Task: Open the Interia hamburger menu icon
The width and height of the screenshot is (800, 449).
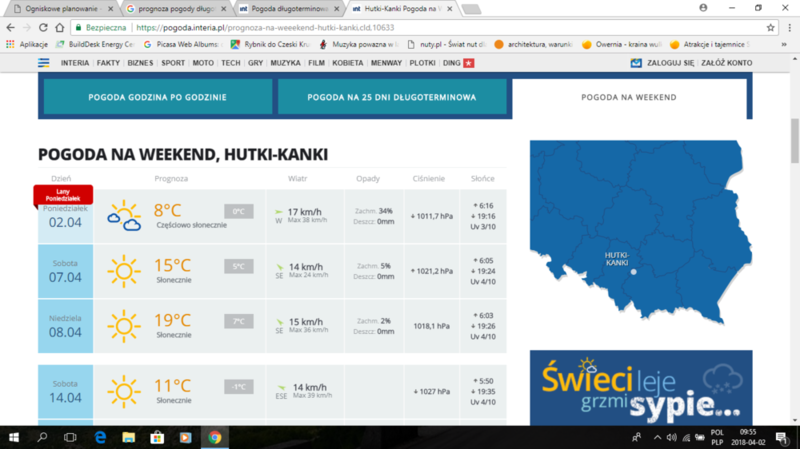Action: (x=44, y=63)
